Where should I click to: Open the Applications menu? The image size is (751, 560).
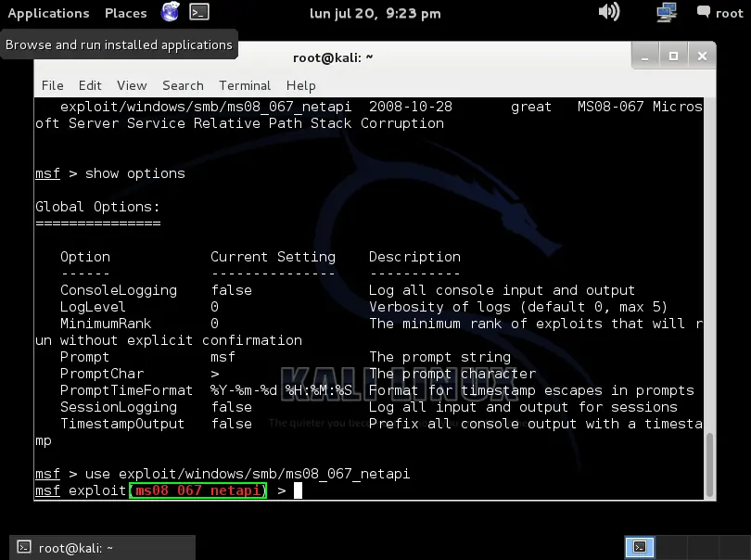click(48, 13)
